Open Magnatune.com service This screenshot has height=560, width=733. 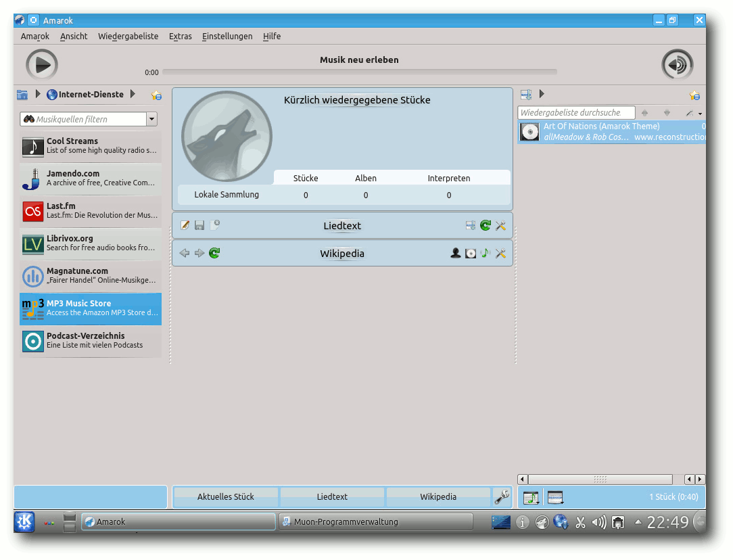click(x=90, y=276)
